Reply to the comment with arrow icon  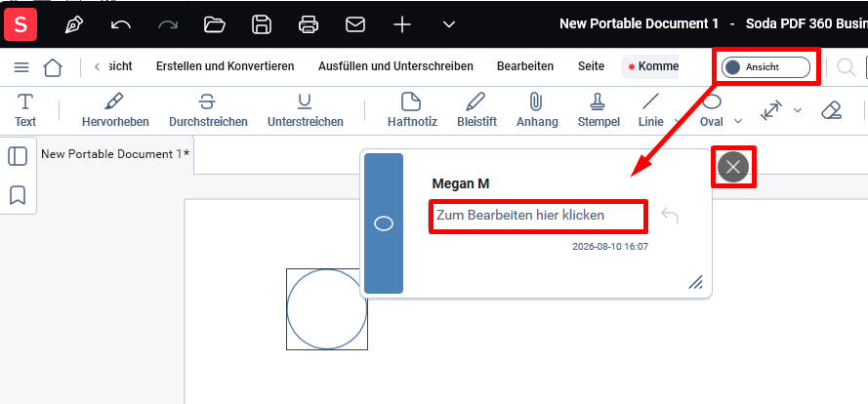coord(670,216)
